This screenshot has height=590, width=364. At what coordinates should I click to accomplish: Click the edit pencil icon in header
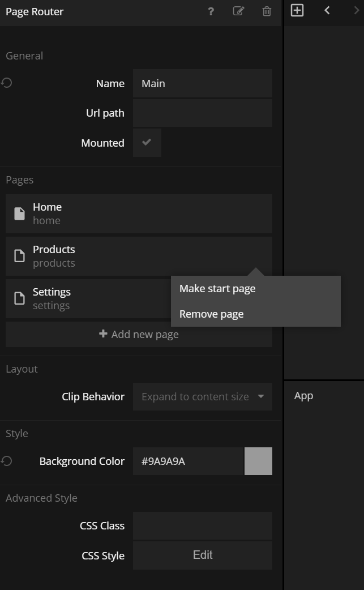238,11
